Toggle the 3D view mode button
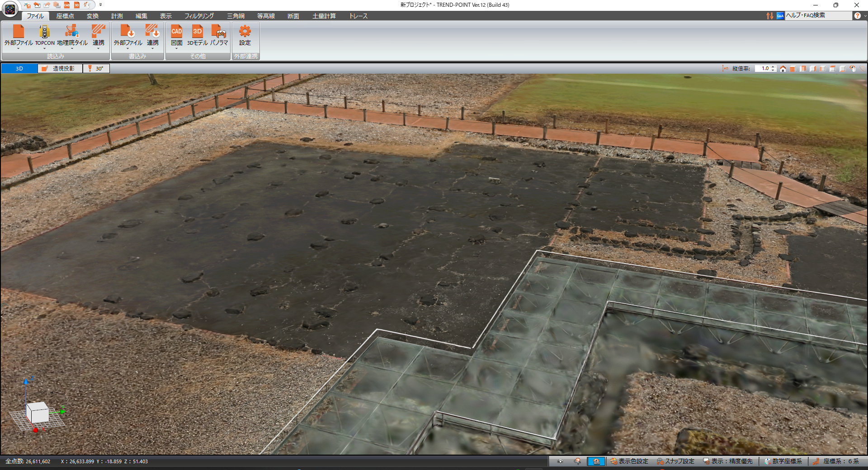 [19, 69]
